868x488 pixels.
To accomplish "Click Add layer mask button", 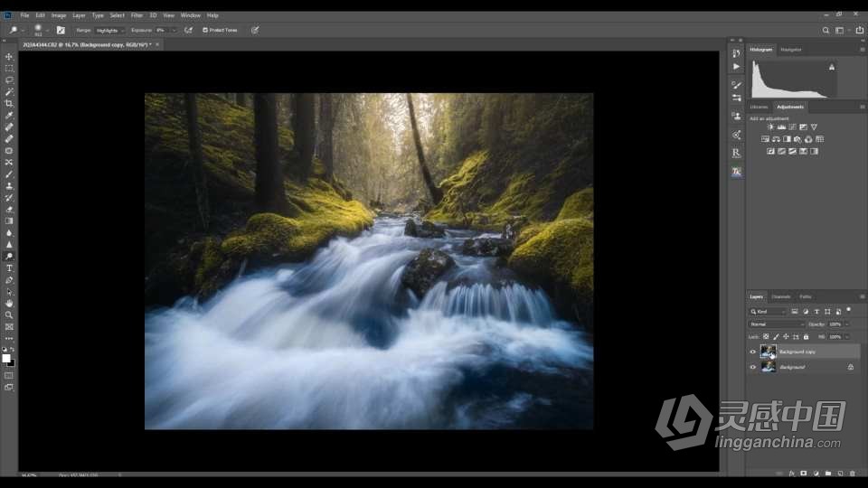I will tap(804, 474).
